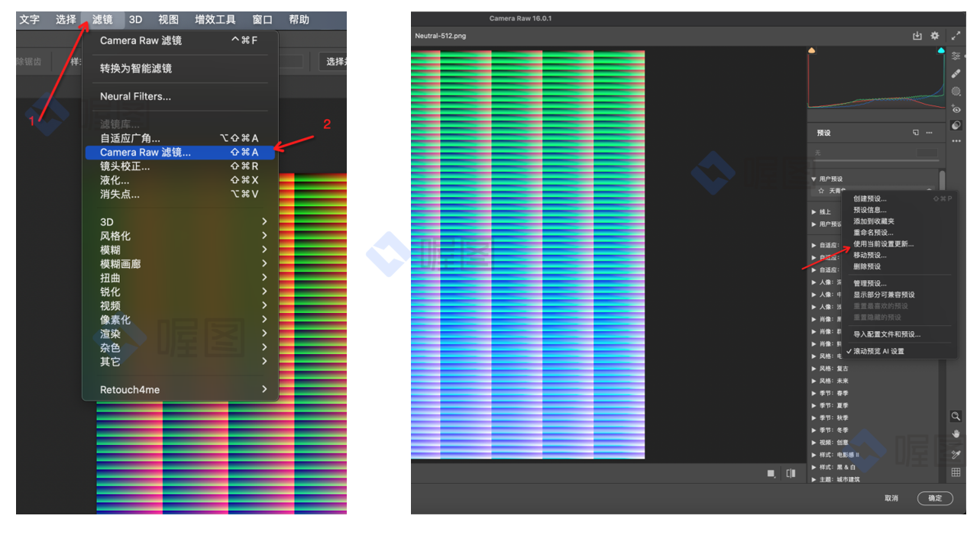Expand the 季节: 秋季 preset group
Image resolution: width=980 pixels, height=535 pixels.
[x=814, y=417]
